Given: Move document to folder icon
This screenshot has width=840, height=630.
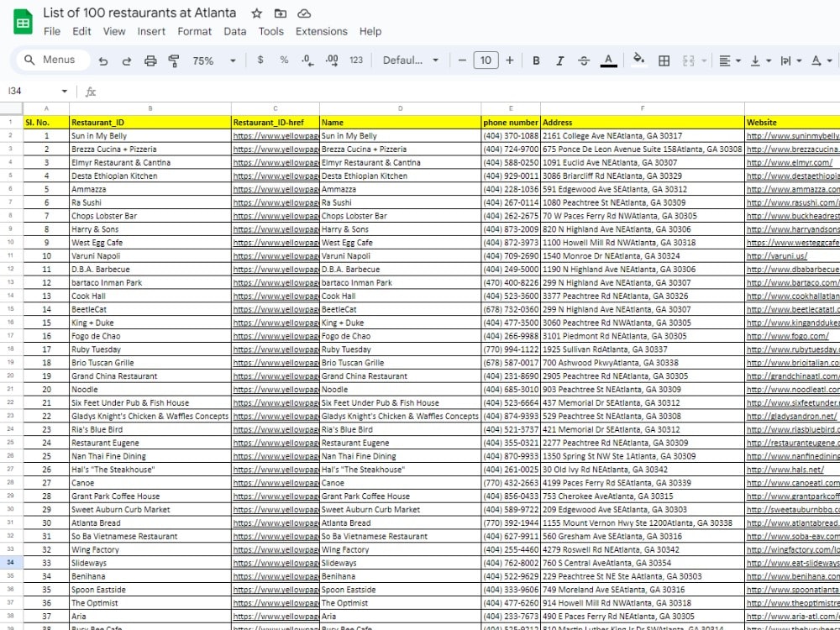Looking at the screenshot, I should 281,13.
